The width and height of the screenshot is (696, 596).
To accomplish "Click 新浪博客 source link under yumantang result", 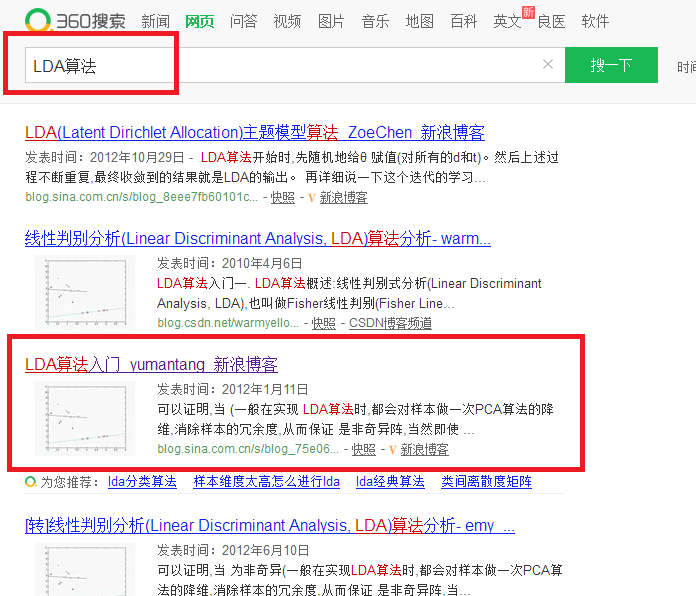I will tap(425, 449).
